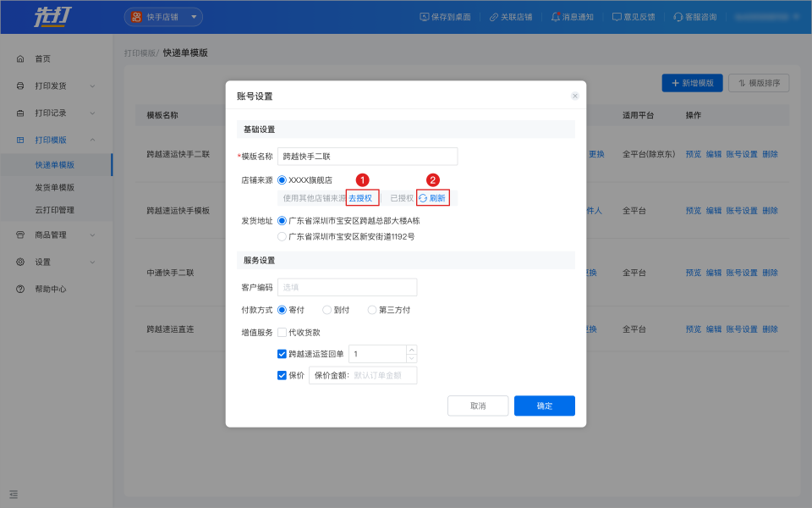Select the 到付 payment radio button
The width and height of the screenshot is (812, 508).
coord(327,310)
